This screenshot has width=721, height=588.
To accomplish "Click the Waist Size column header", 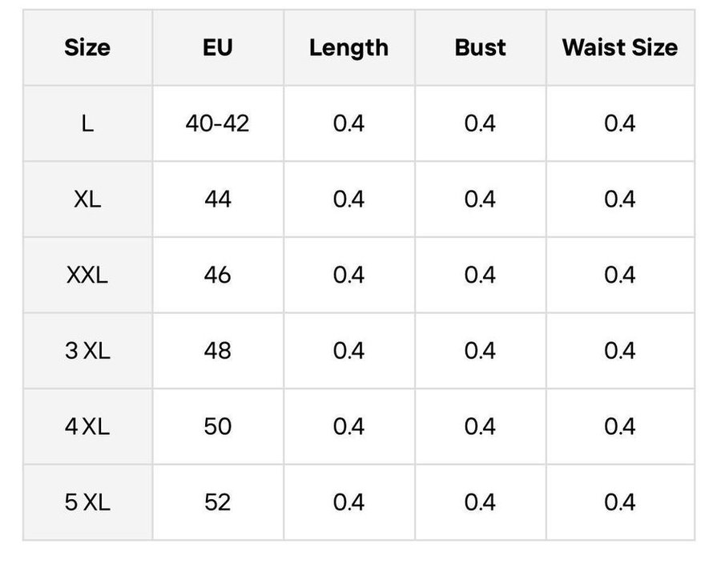I will (619, 47).
